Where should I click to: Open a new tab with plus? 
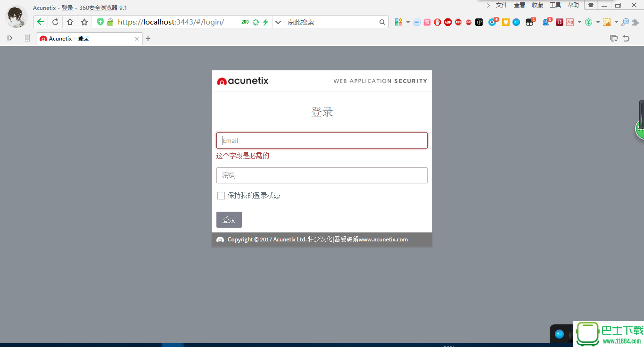(x=148, y=39)
